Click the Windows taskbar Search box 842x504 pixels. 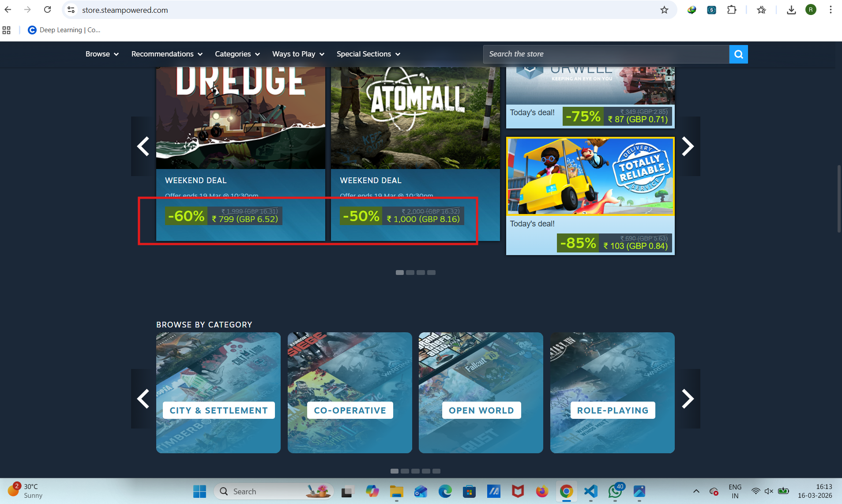[x=274, y=491]
